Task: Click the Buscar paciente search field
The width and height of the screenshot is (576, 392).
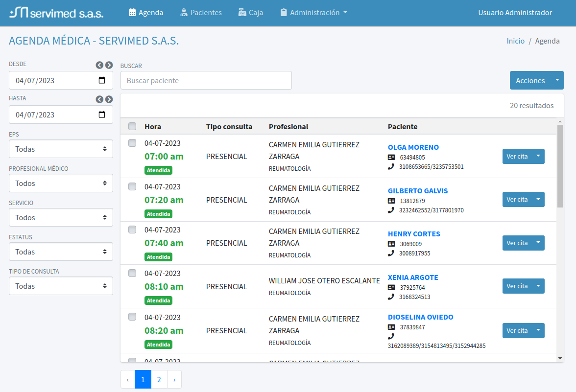Action: point(206,81)
